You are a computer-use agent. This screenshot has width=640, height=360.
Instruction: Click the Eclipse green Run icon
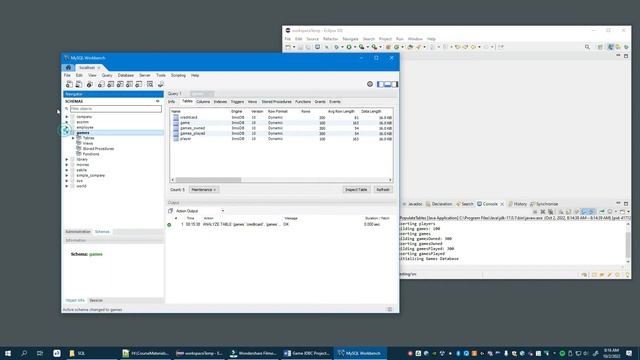pyautogui.click(x=349, y=47)
